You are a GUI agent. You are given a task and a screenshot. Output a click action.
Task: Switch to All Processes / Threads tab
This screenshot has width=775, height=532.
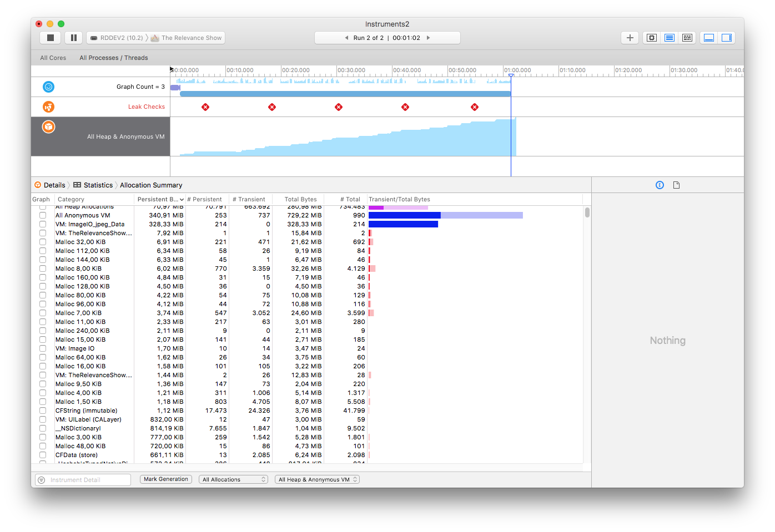click(x=114, y=58)
